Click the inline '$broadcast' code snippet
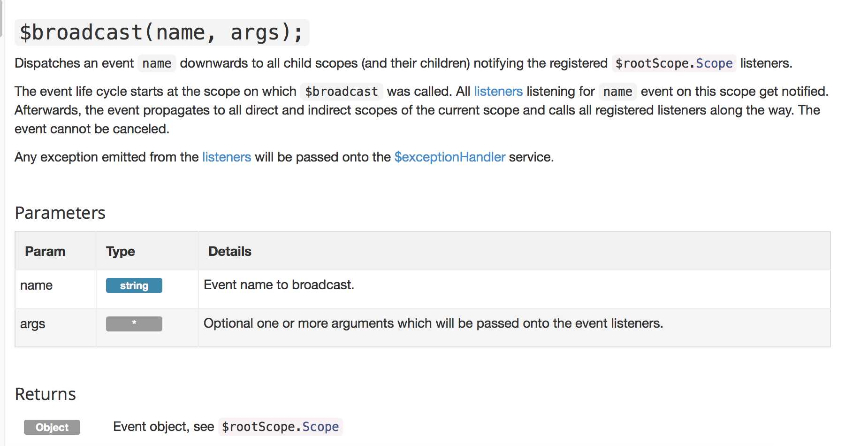 [x=342, y=92]
